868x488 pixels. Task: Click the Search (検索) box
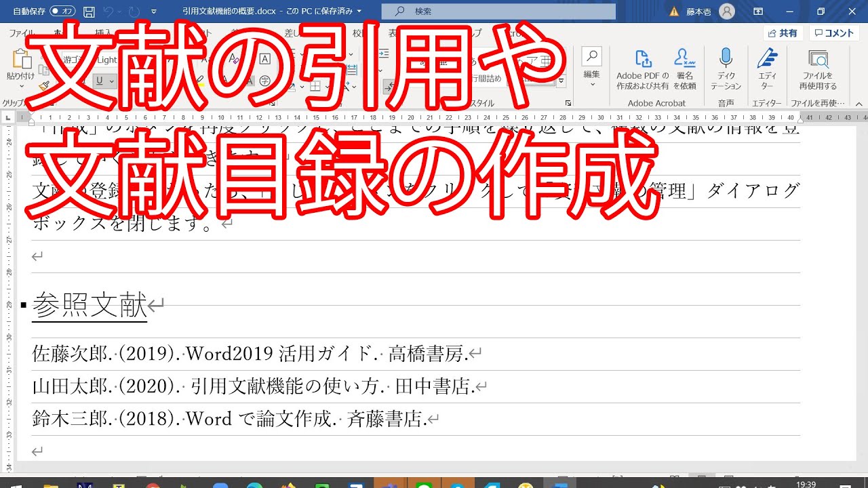[x=498, y=12]
